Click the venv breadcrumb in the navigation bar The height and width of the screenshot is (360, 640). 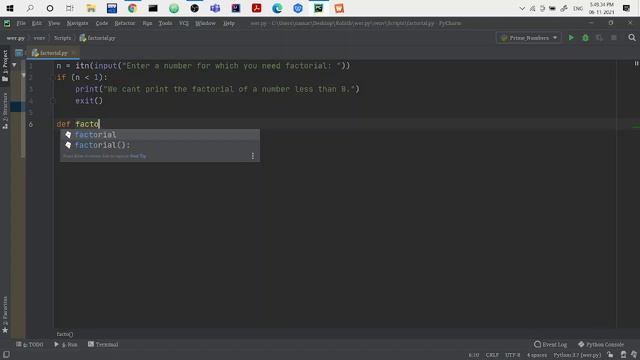[39, 38]
